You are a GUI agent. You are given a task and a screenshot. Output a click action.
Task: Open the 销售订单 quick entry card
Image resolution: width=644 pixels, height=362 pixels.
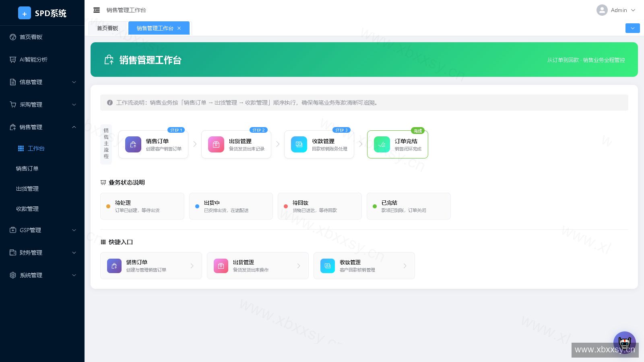151,266
